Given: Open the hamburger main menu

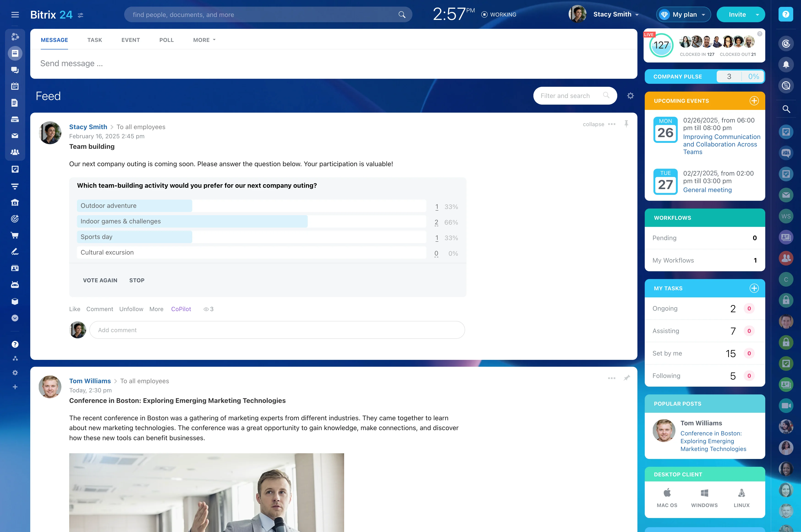Looking at the screenshot, I should pos(15,15).
